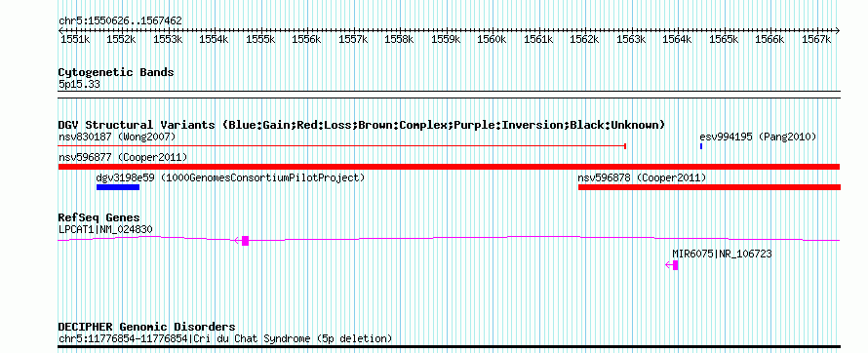Click the 1555k ruler tick label
868x353 pixels.
[x=260, y=40]
